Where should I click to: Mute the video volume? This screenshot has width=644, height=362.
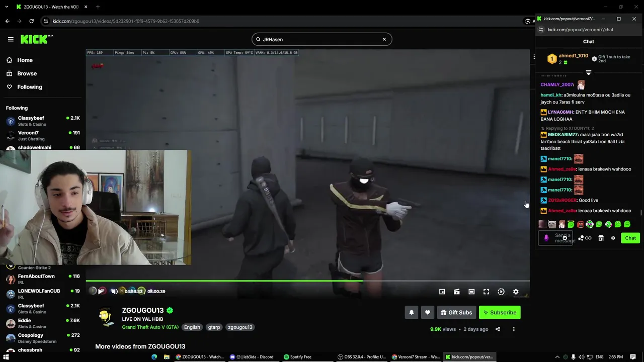tap(114, 291)
